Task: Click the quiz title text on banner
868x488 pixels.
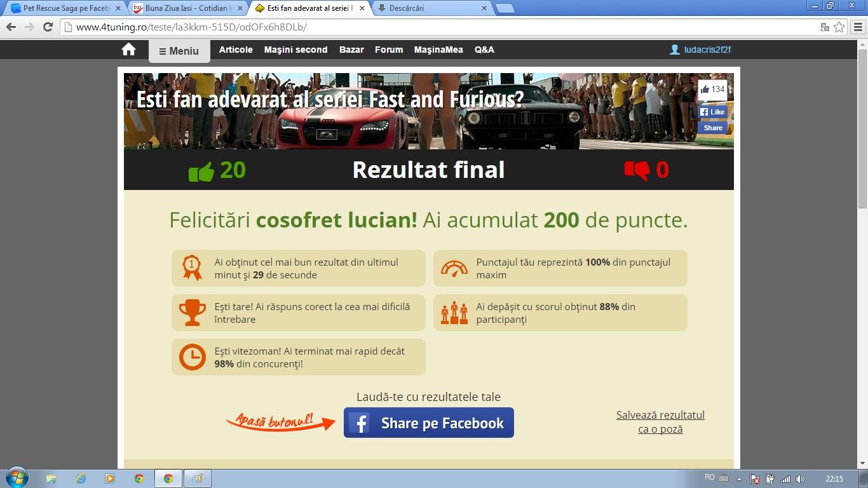Action: point(330,100)
